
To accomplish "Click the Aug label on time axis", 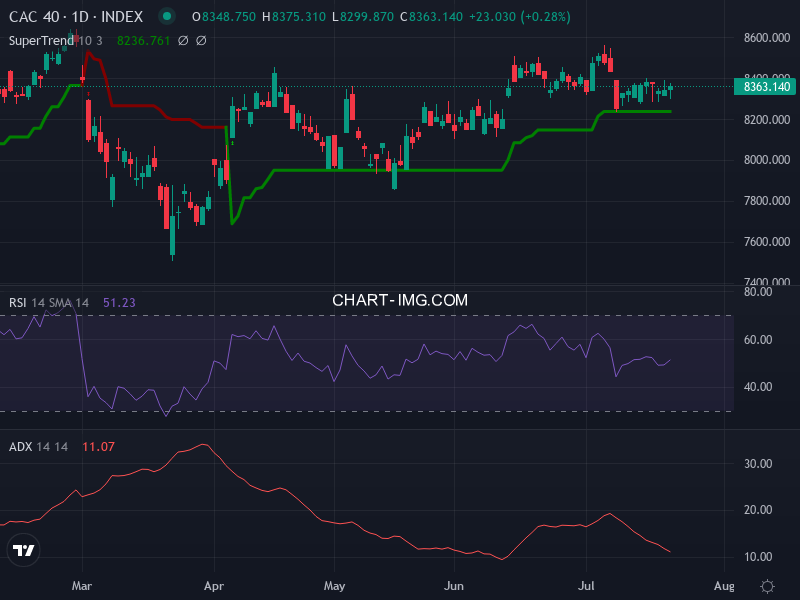I will (724, 586).
